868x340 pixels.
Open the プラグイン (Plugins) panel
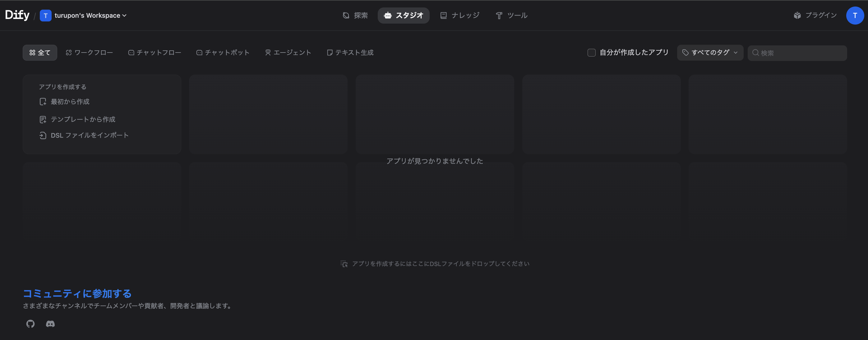(815, 15)
